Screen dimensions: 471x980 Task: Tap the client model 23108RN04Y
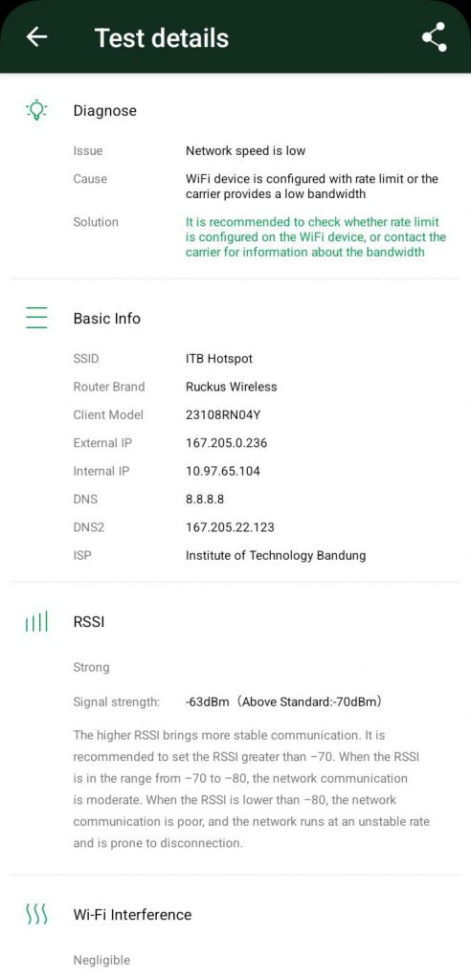click(x=223, y=414)
